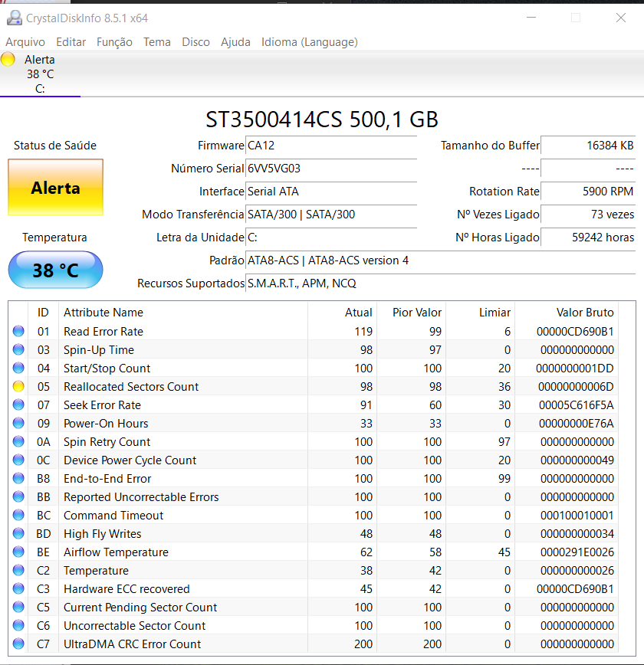Click the Pior Valor column header
Screen dimensions: 644x665
point(412,313)
